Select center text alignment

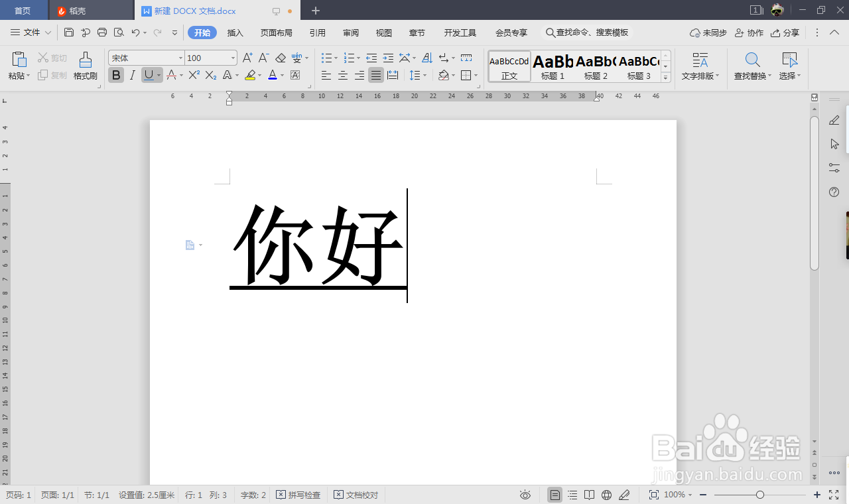tap(343, 76)
